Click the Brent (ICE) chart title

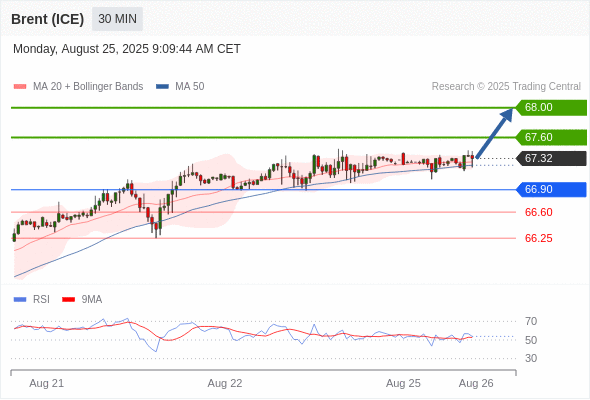47,19
